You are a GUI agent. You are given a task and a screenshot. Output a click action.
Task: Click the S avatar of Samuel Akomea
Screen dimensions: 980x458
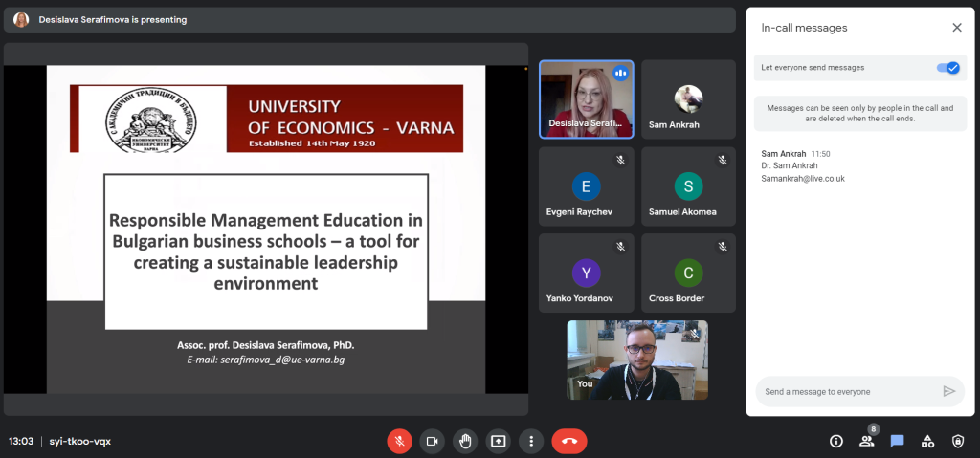tap(688, 186)
